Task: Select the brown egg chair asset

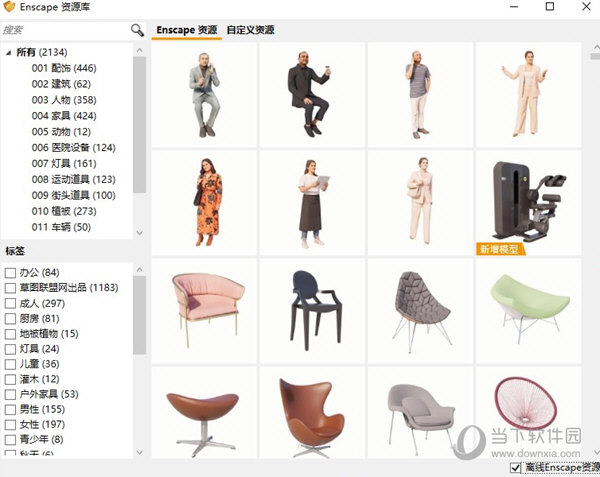Action: pyautogui.click(x=312, y=412)
